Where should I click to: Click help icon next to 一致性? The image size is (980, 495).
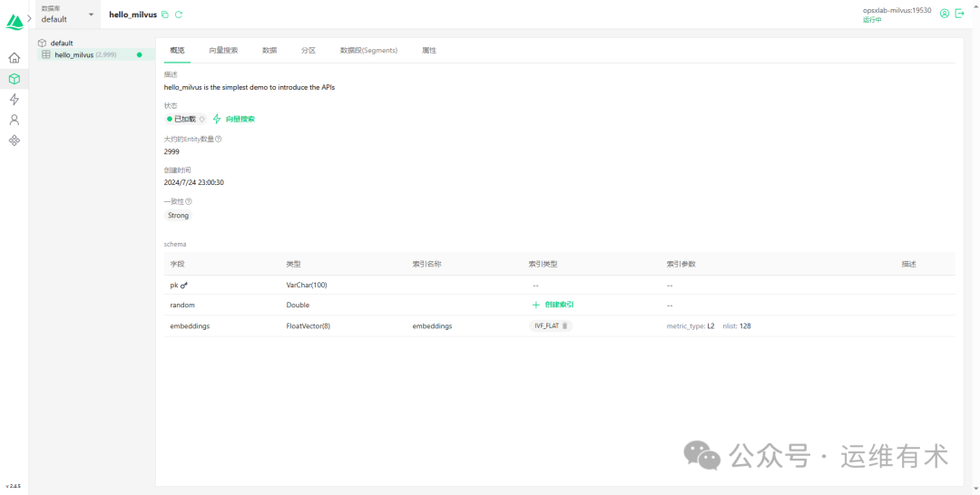click(x=189, y=201)
